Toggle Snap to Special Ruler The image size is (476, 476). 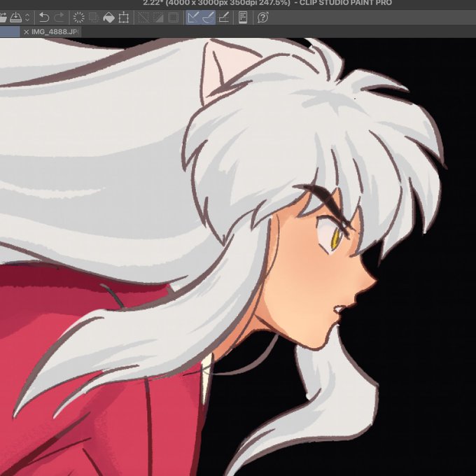pyautogui.click(x=209, y=17)
